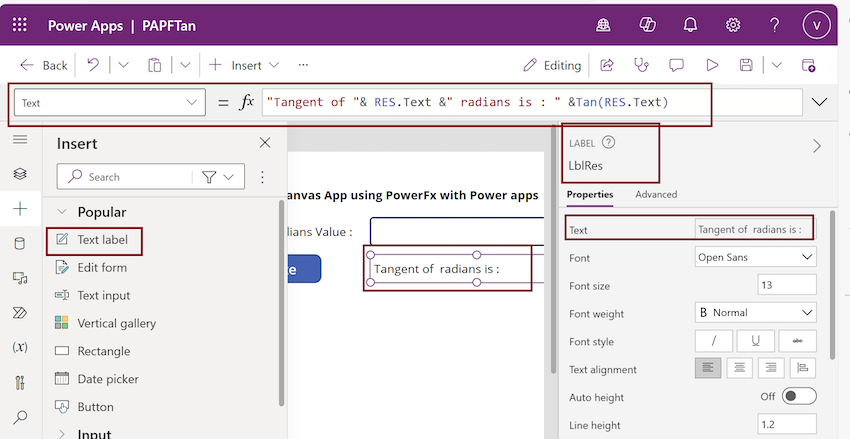Open the property selector dropdown showing Text

pos(110,102)
